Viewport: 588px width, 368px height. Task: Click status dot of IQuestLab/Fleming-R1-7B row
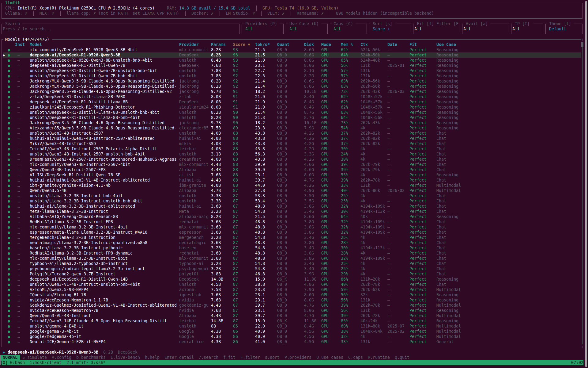click(9, 295)
